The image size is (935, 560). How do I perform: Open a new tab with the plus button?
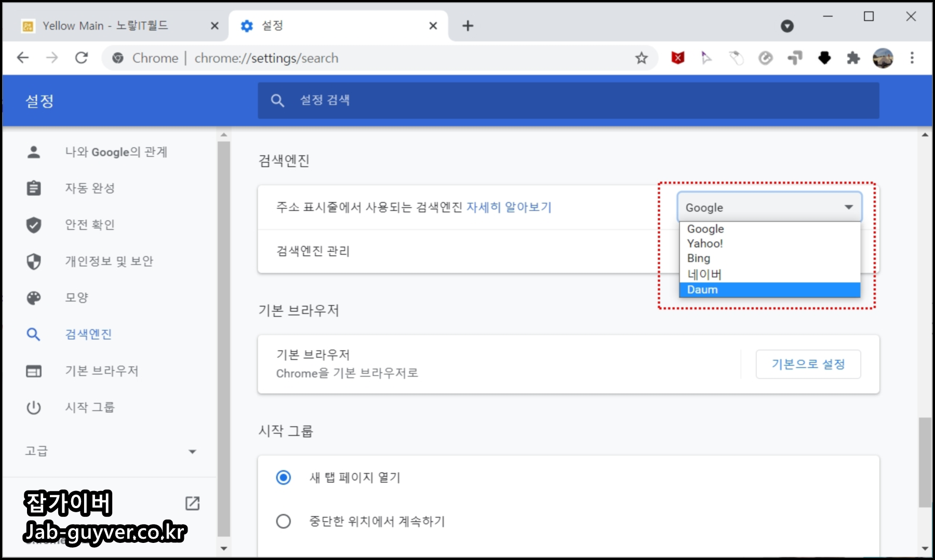pos(468,26)
